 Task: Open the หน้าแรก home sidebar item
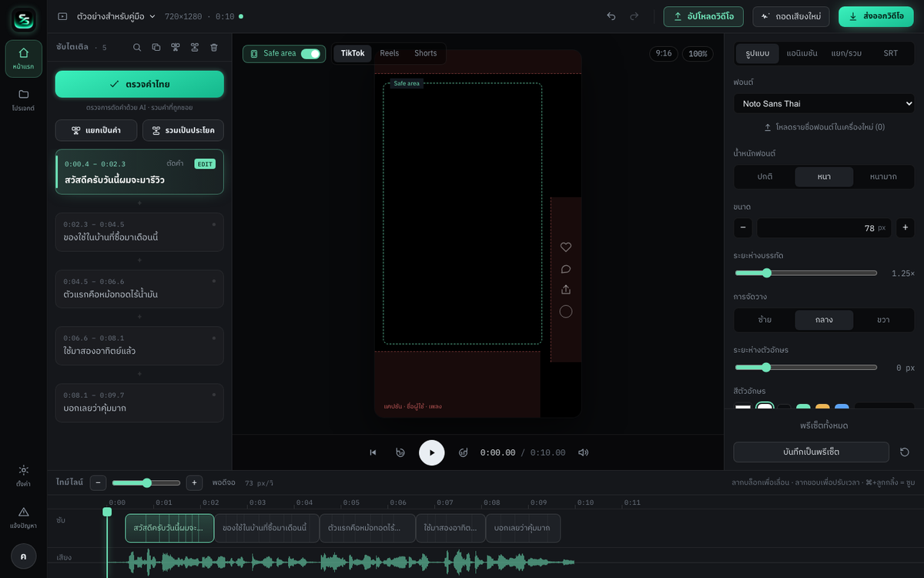(x=23, y=59)
